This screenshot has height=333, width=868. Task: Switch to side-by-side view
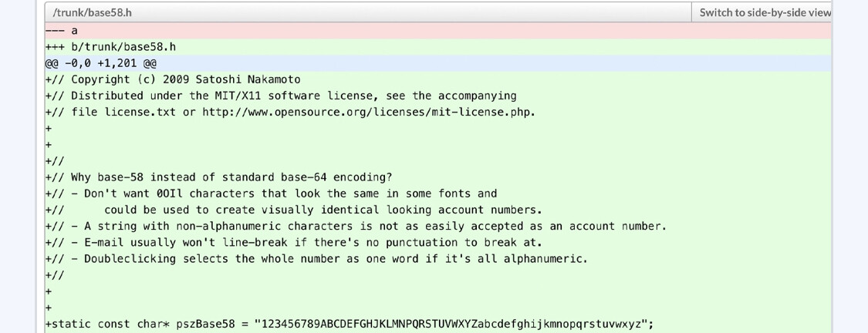(x=765, y=12)
